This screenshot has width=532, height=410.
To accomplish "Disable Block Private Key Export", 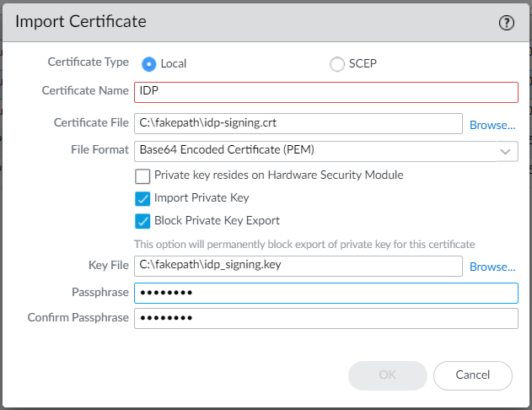I will click(x=142, y=222).
